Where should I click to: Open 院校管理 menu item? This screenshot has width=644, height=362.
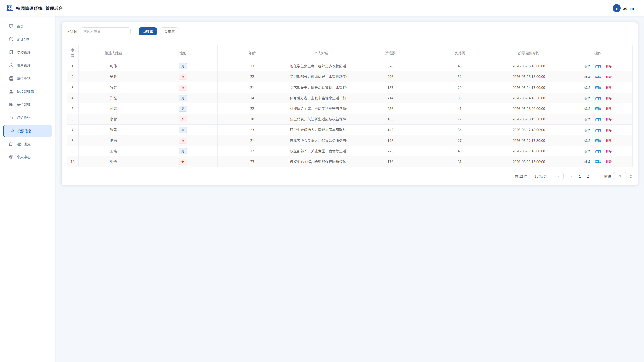28,52
